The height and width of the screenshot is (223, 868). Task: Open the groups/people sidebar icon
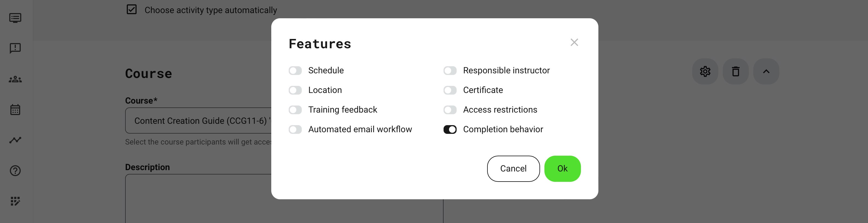15,80
